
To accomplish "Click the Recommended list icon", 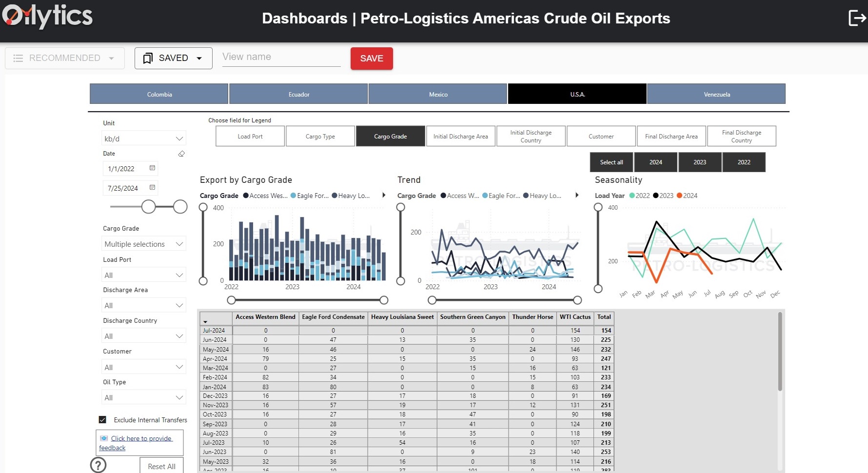I will pyautogui.click(x=18, y=58).
